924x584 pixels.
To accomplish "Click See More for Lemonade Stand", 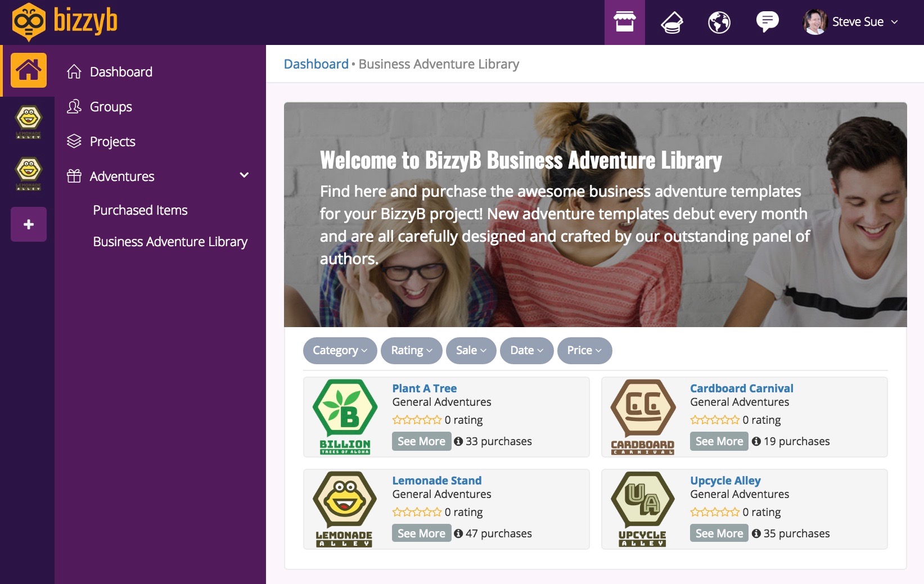I will click(x=421, y=533).
